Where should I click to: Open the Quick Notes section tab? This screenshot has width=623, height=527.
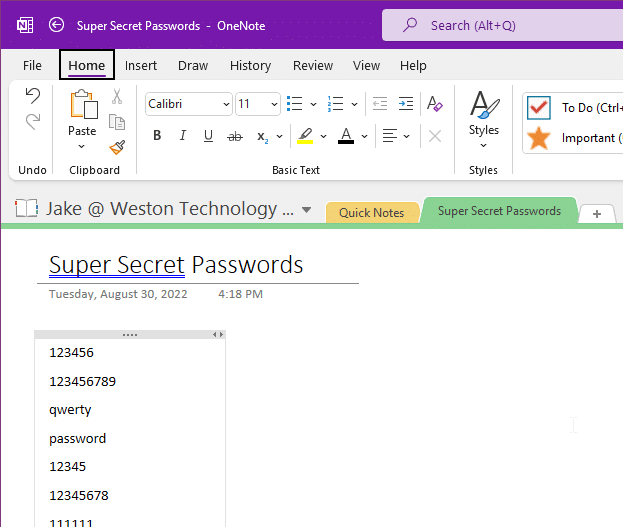372,213
